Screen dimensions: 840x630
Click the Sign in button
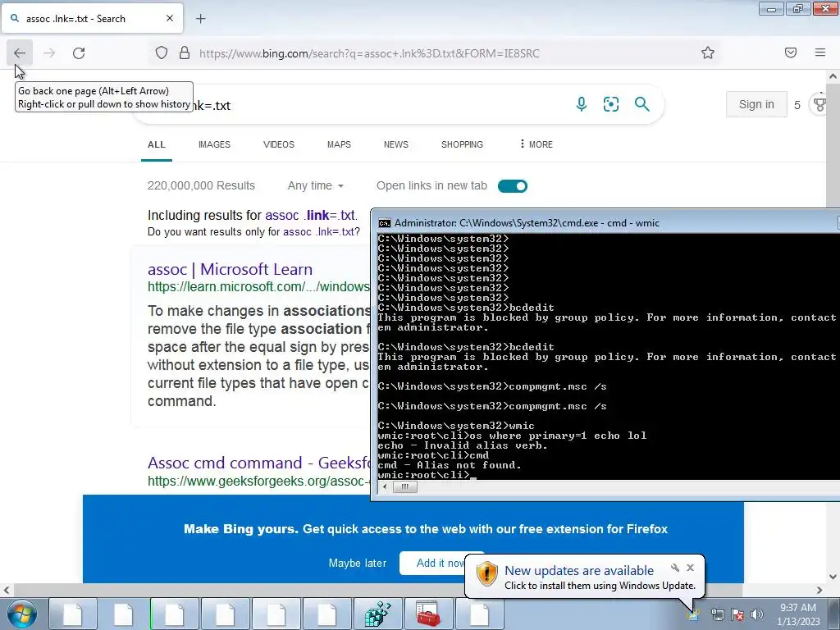tap(756, 104)
